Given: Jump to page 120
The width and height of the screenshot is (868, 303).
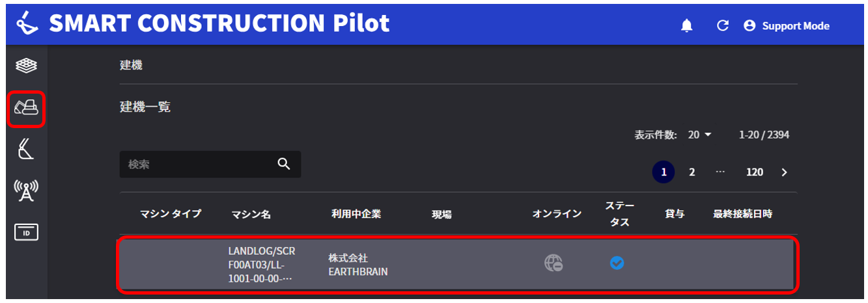Looking at the screenshot, I should pos(755,172).
